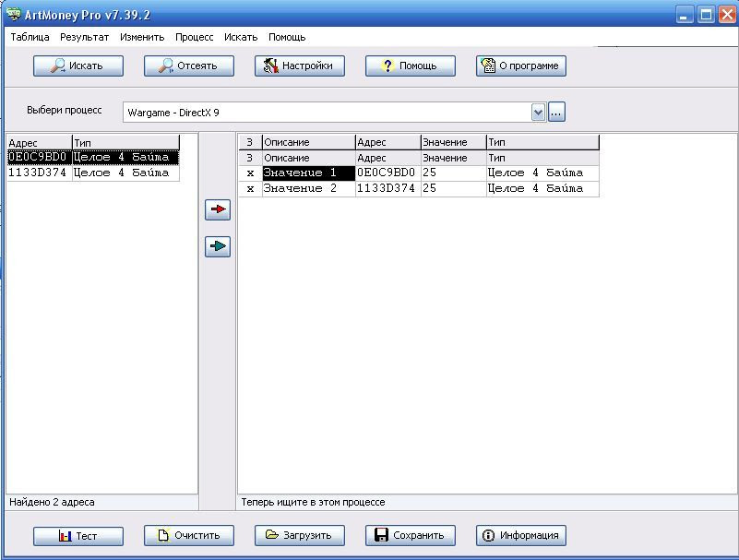This screenshot has width=739, height=560.
Task: Click the Сохранить save button
Action: point(411,535)
